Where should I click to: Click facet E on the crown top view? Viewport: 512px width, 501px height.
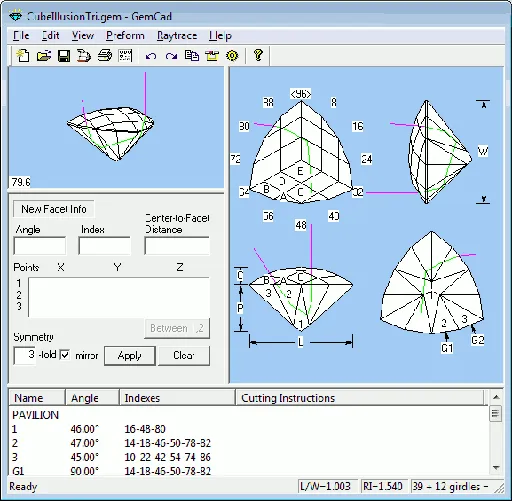[x=300, y=171]
